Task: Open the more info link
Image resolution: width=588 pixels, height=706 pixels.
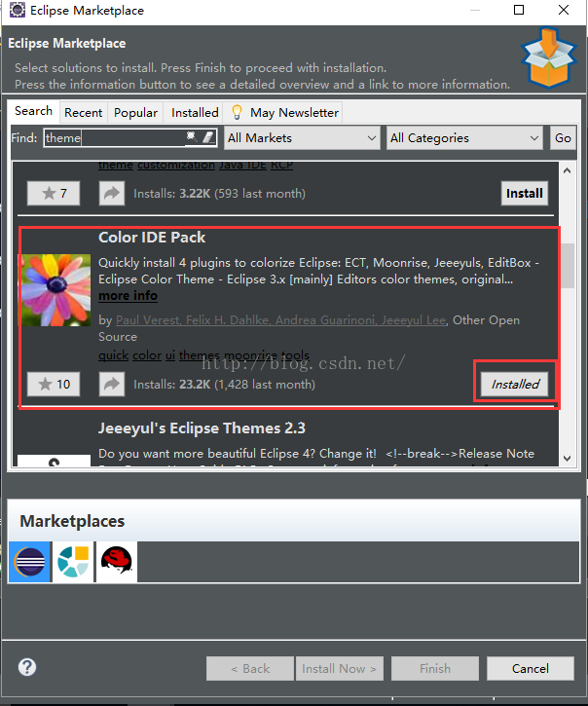Action: point(128,296)
